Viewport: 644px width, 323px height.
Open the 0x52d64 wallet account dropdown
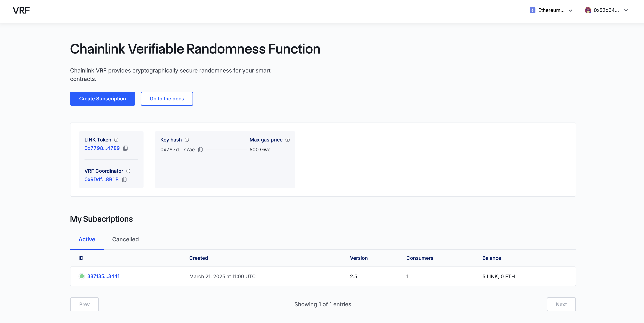tap(626, 10)
